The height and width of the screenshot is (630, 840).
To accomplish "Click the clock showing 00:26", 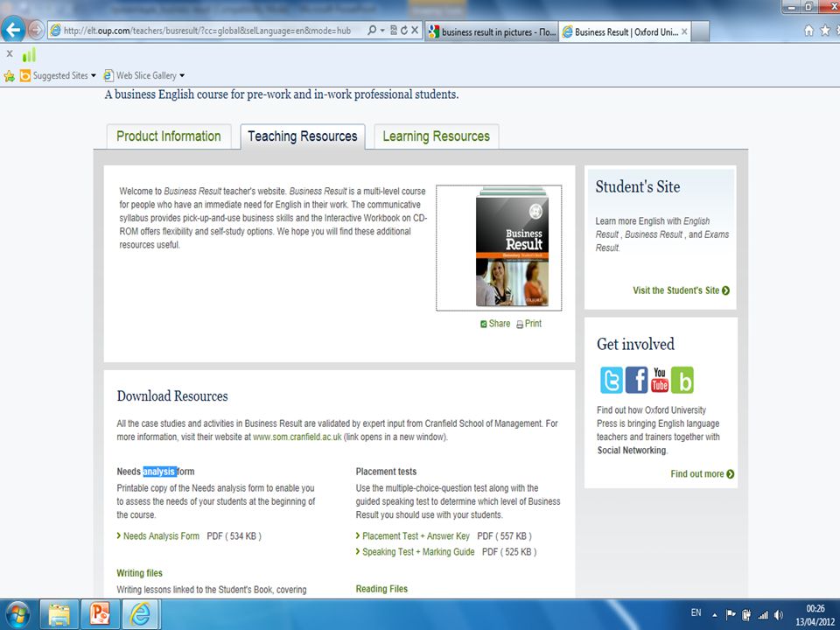I will (x=815, y=609).
